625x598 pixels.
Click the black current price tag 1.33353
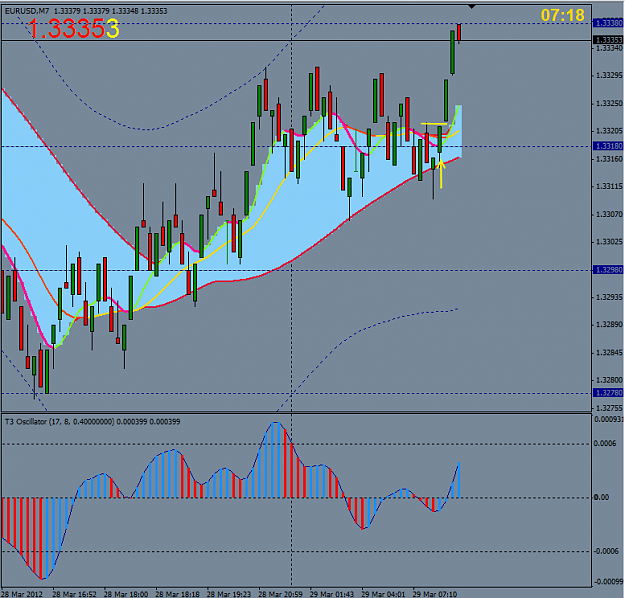pyautogui.click(x=608, y=40)
